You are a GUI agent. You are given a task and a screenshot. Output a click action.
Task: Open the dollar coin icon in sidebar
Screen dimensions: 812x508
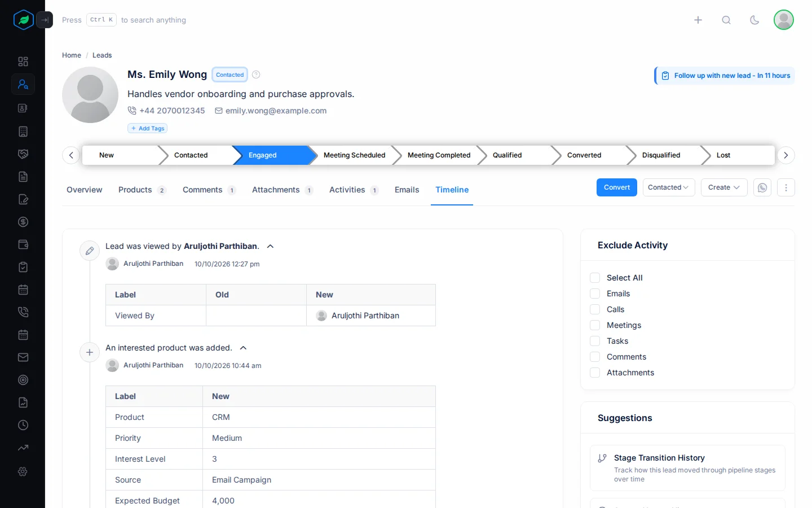click(x=23, y=222)
